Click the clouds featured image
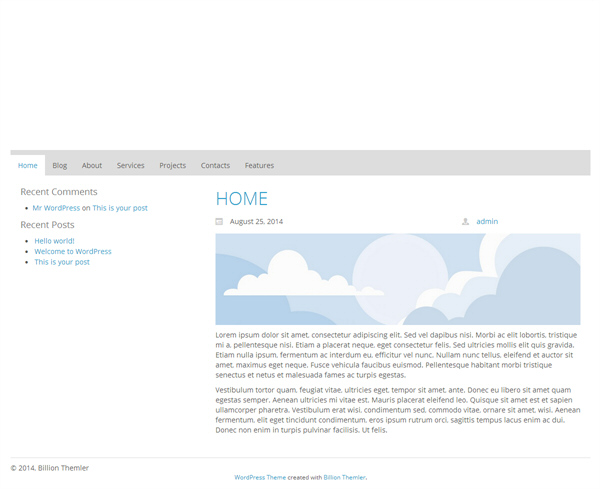The width and height of the screenshot is (600, 489). [x=398, y=279]
